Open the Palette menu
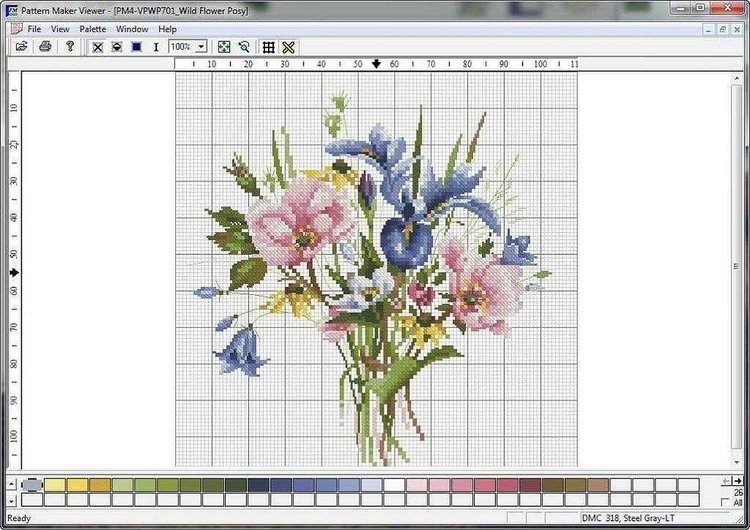The width and height of the screenshot is (750, 530). coord(93,29)
